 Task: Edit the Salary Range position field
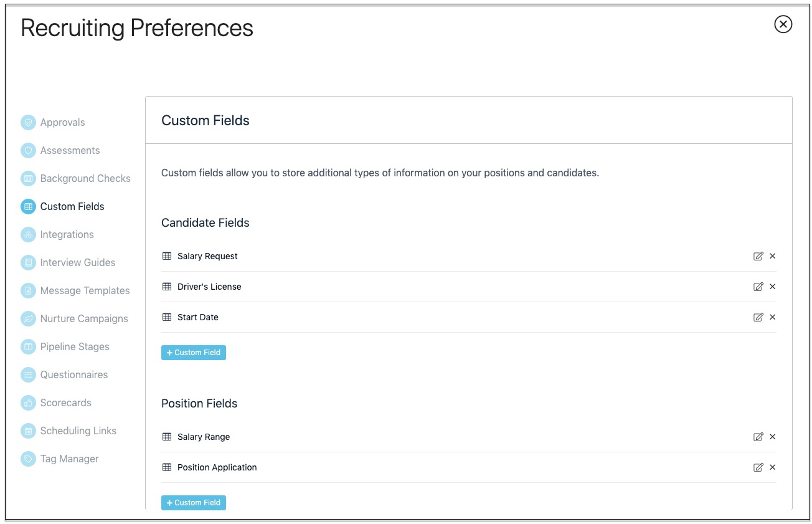(758, 437)
